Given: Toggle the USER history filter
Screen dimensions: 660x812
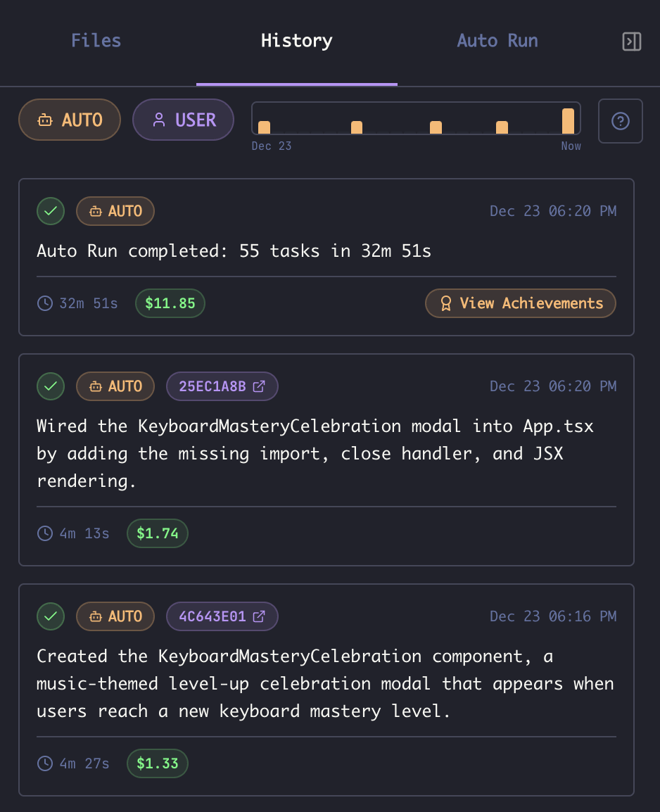Looking at the screenshot, I should (184, 120).
